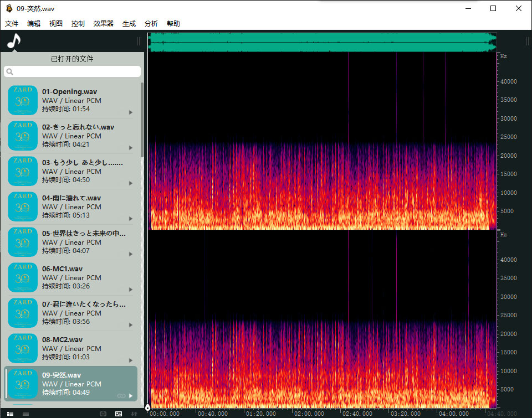
Task: Click the 02:00.000 mark on the timeline
Action: [309, 414]
